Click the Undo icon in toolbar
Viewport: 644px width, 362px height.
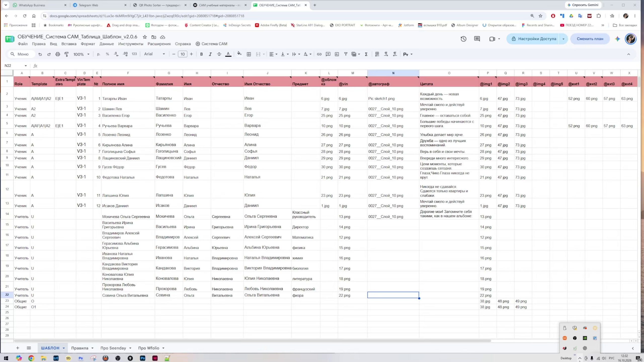40,54
